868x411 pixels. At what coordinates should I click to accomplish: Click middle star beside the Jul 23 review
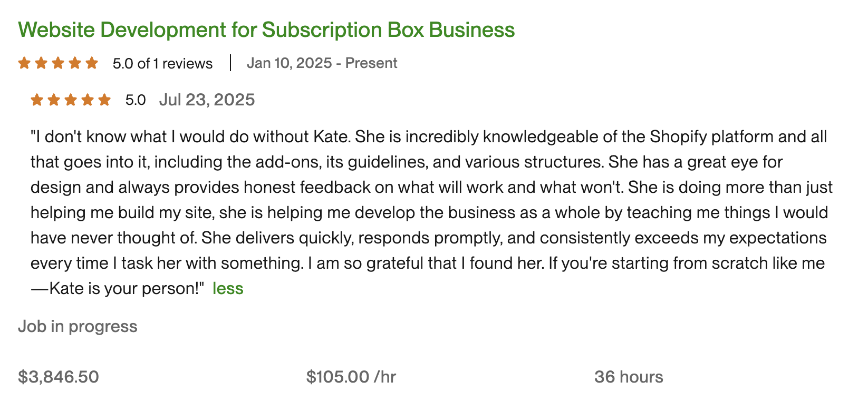point(71,100)
